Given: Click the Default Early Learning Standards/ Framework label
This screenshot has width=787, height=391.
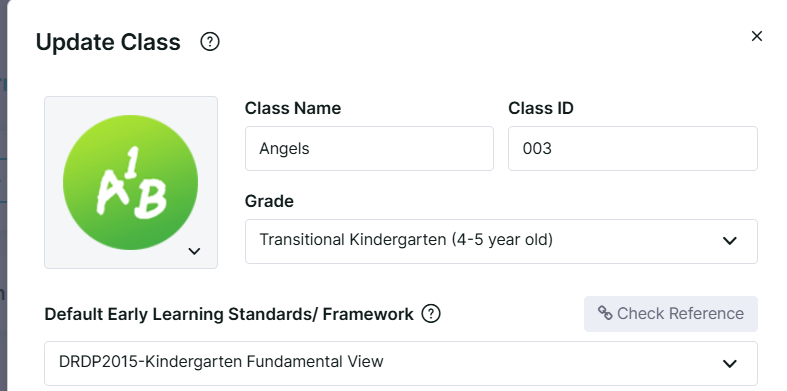Looking at the screenshot, I should pos(229,314).
